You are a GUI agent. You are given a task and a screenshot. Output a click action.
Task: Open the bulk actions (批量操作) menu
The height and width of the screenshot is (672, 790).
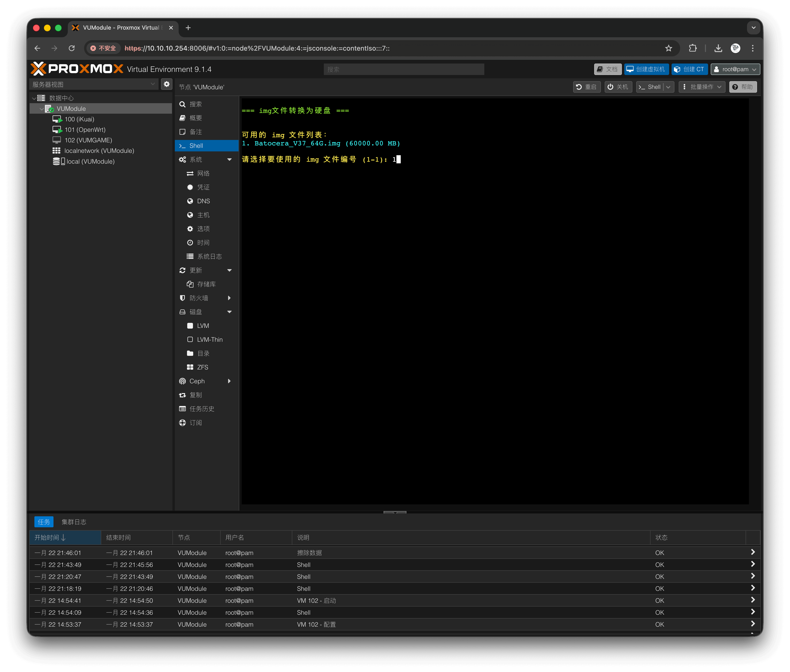point(702,87)
